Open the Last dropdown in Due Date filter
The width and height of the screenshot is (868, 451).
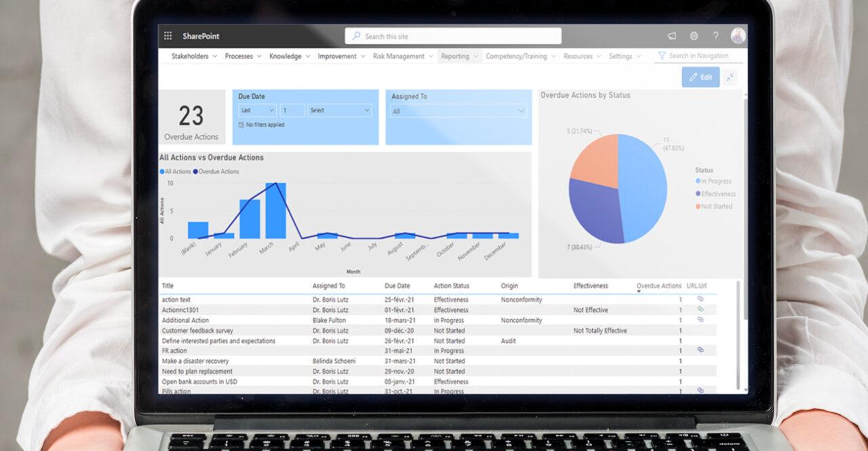tap(256, 110)
